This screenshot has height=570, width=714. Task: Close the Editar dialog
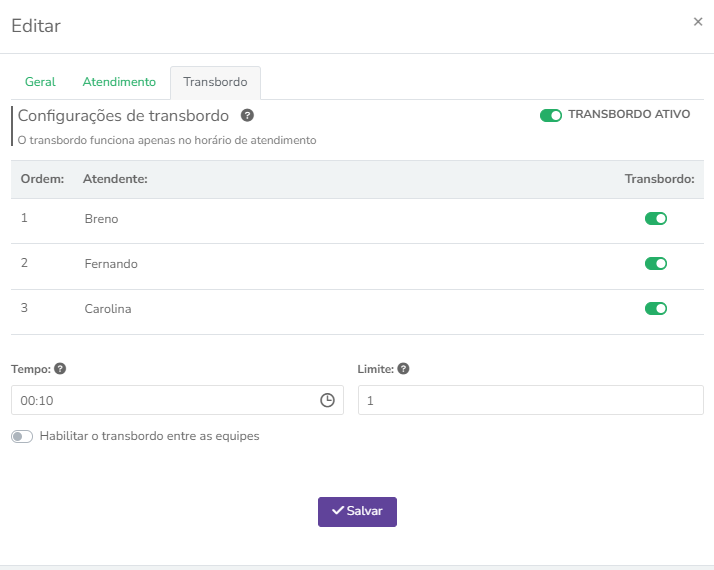click(x=698, y=22)
